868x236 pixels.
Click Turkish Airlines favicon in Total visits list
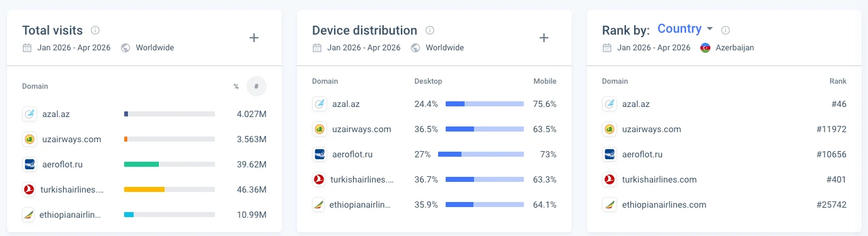[x=29, y=189]
